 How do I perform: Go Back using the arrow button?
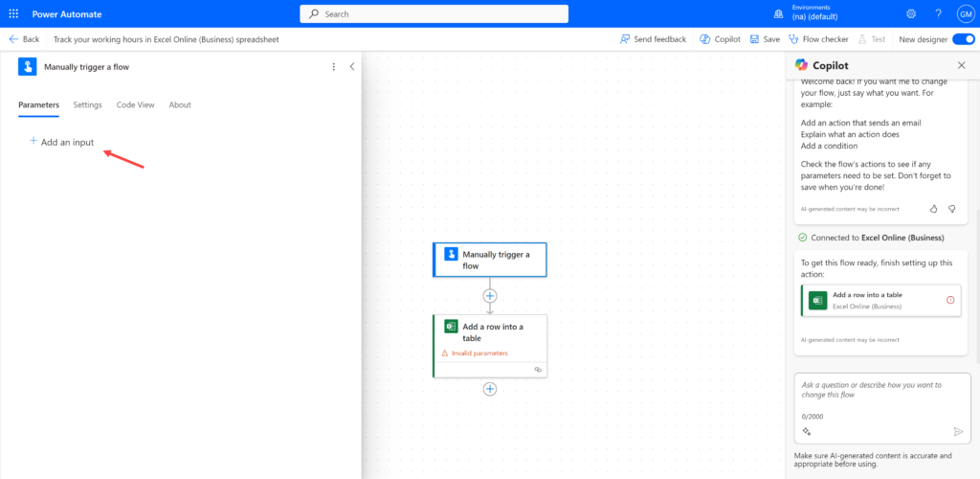coord(24,38)
